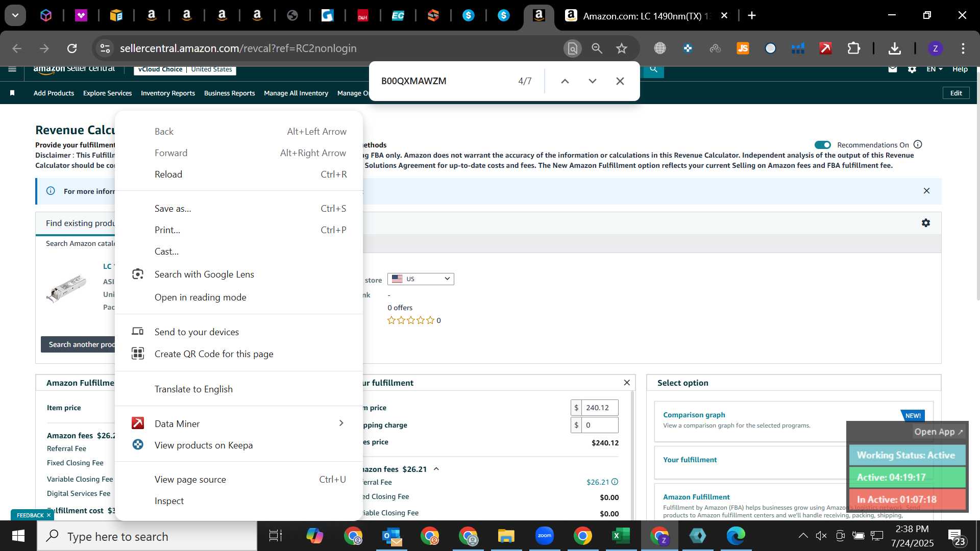
Task: Open Zoom from the taskbar
Action: pos(544,536)
